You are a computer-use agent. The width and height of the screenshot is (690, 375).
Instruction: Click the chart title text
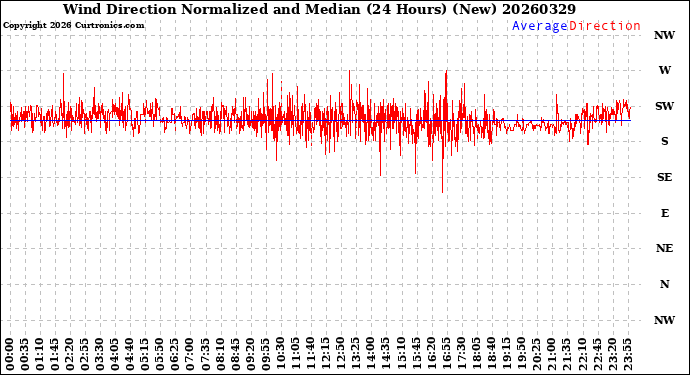pyautogui.click(x=319, y=9)
